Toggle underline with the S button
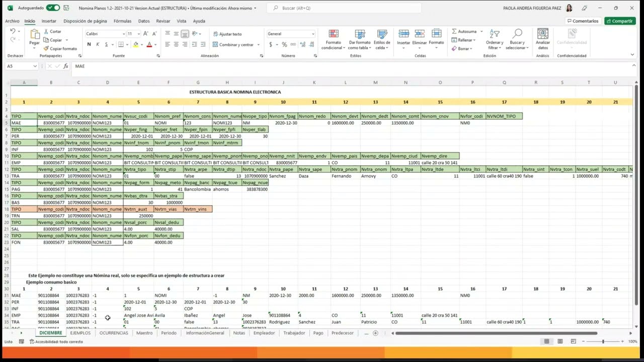 click(x=106, y=44)
